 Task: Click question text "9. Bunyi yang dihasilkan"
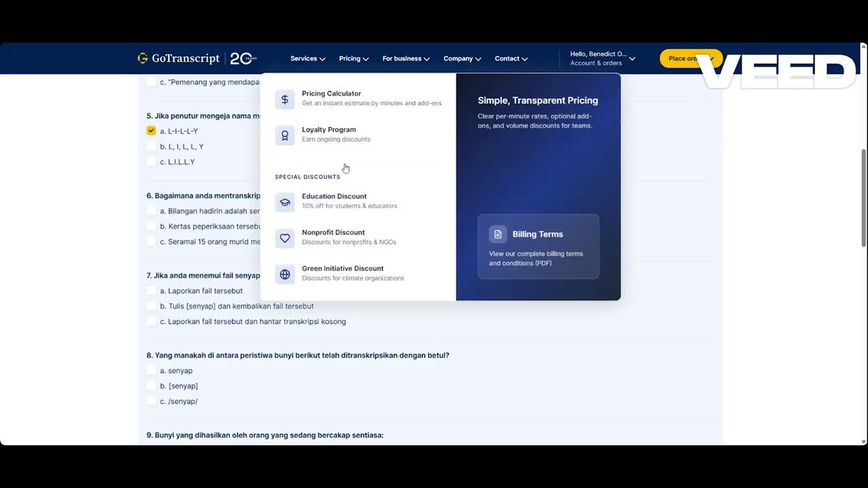[265, 435]
